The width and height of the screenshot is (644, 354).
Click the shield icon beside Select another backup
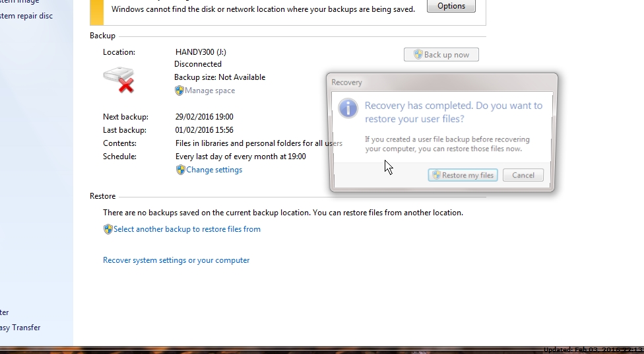[108, 229]
